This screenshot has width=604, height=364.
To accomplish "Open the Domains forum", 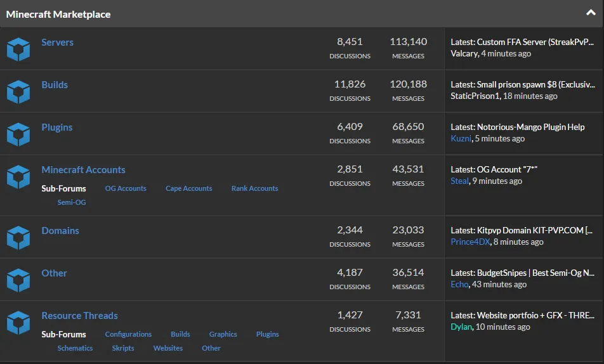I will [x=60, y=231].
